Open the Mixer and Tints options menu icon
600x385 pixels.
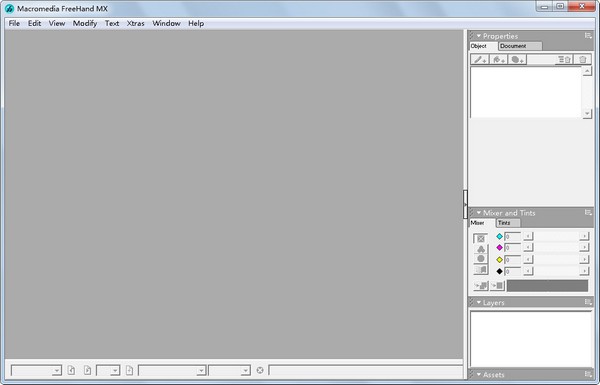588,212
